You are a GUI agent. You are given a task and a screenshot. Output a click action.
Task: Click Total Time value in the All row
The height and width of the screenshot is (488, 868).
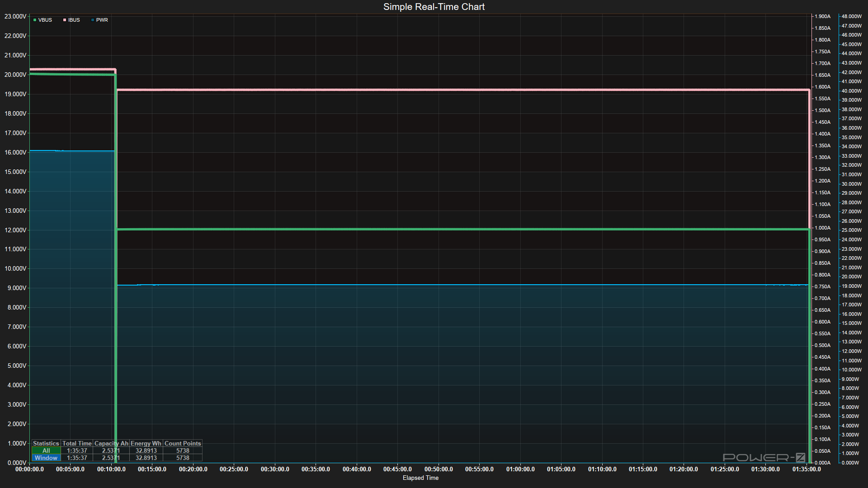(x=77, y=450)
